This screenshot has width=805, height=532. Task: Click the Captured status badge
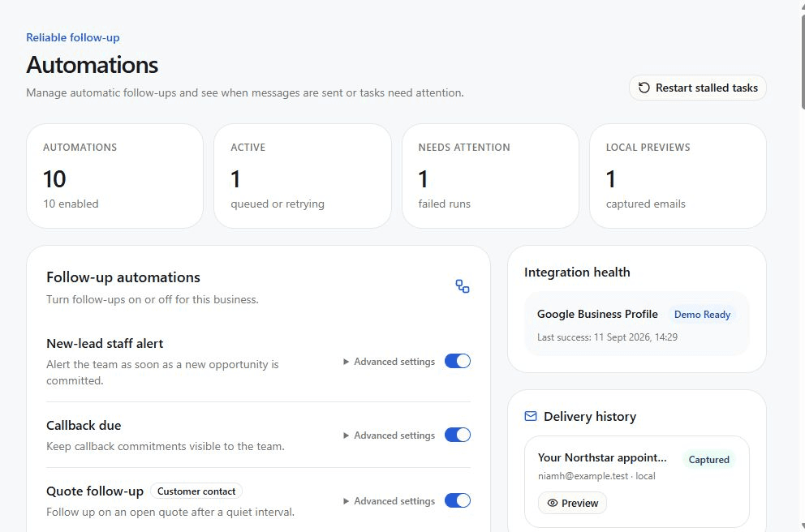click(x=708, y=460)
